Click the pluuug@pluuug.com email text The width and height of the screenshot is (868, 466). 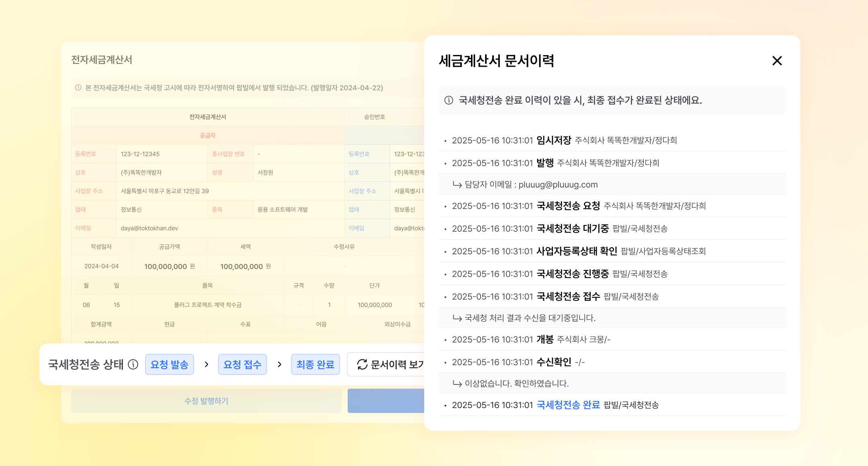click(558, 184)
